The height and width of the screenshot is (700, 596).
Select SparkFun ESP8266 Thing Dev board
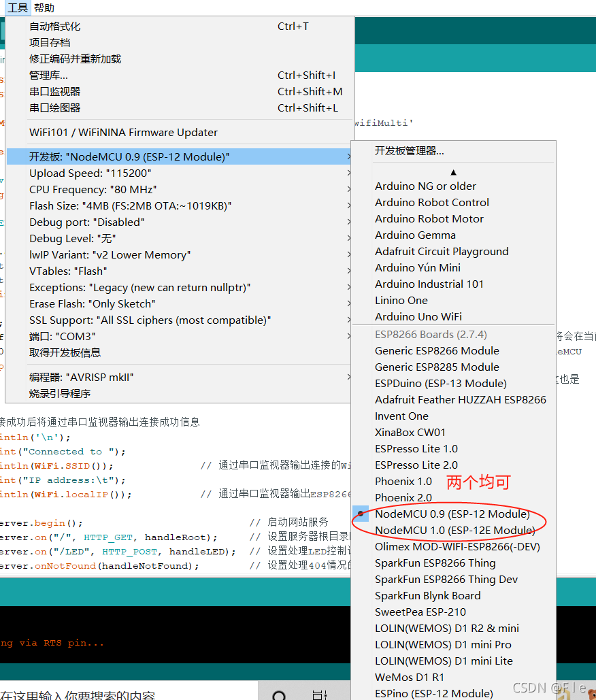(x=454, y=580)
